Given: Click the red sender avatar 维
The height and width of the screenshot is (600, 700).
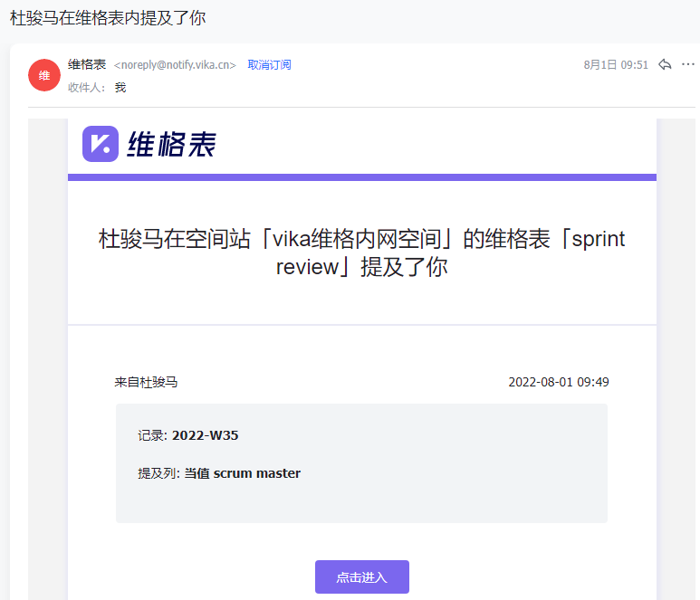Looking at the screenshot, I should click(x=44, y=75).
